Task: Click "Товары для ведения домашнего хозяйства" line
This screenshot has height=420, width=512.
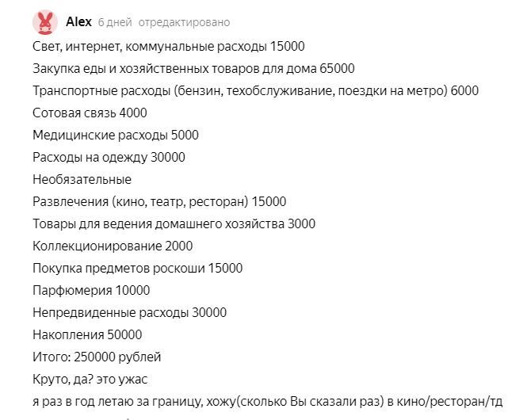Action: [x=174, y=224]
